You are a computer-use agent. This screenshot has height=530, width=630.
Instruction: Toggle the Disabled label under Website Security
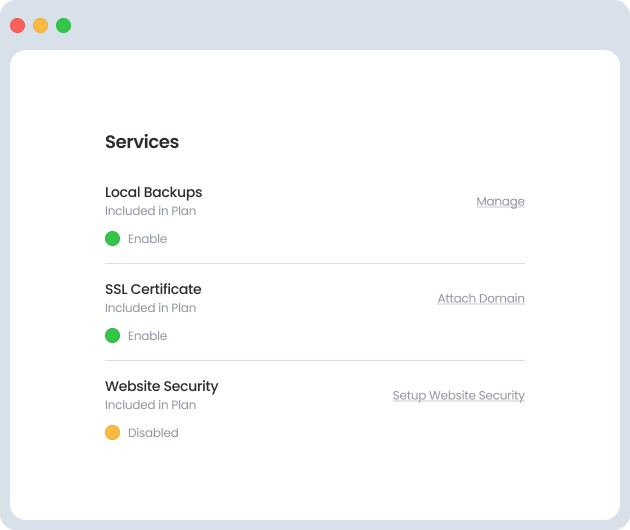tap(153, 433)
